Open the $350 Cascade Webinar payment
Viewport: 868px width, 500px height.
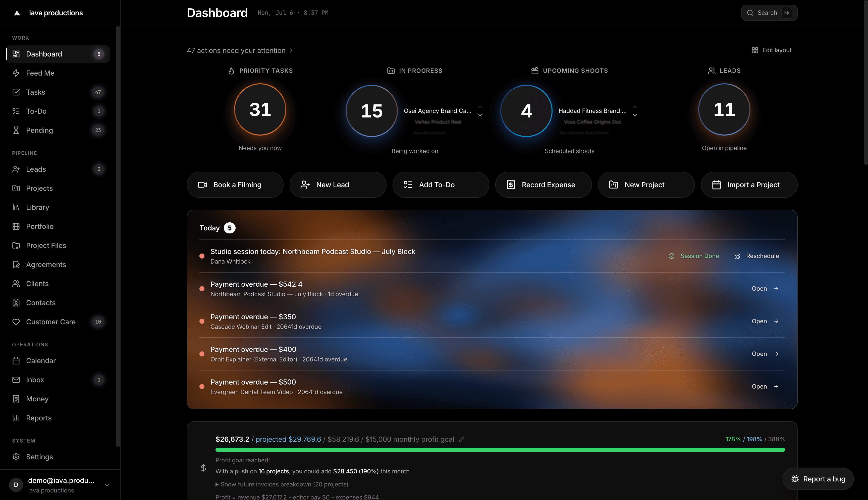765,322
